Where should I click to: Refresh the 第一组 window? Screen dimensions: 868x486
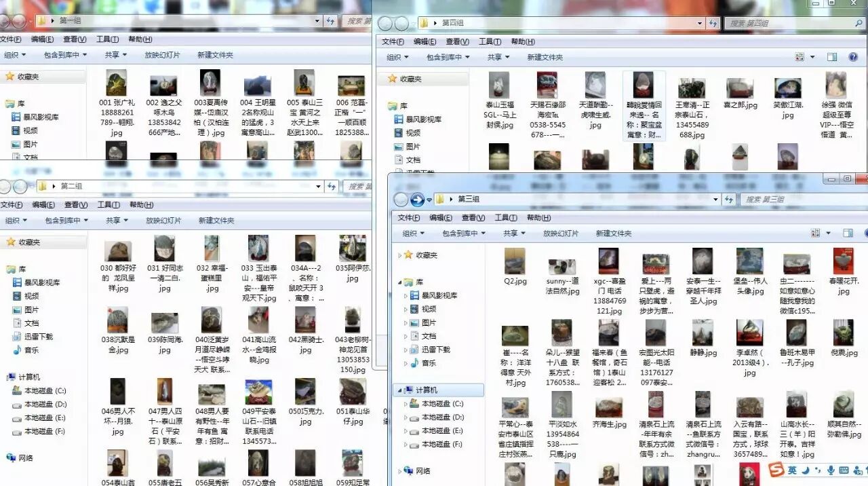point(330,21)
